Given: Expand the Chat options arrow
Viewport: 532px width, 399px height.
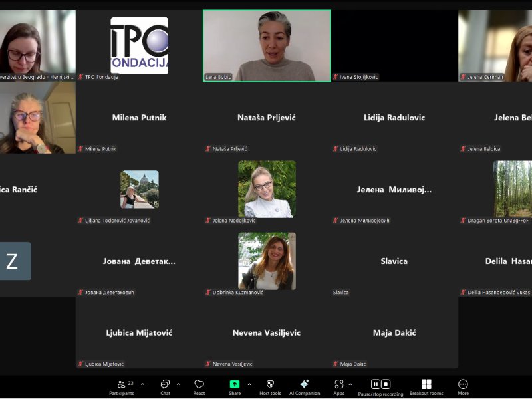Looking at the screenshot, I should 178,384.
